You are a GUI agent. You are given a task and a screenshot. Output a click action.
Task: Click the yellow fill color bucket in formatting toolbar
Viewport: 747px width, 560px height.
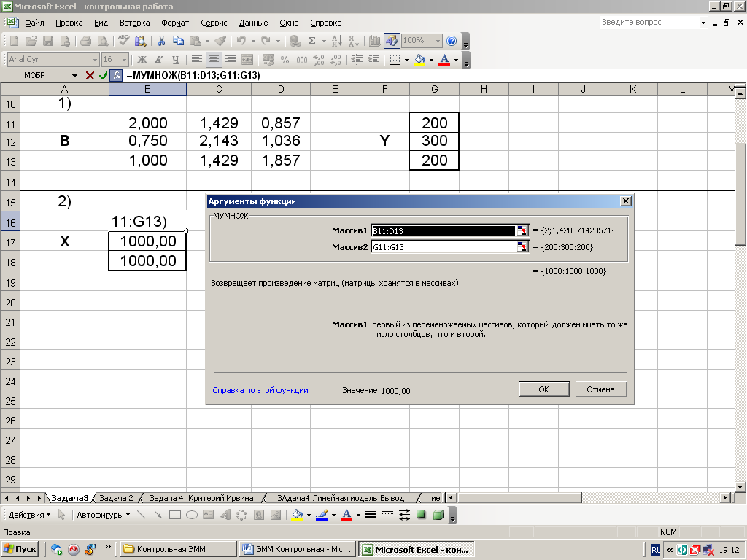pos(419,60)
